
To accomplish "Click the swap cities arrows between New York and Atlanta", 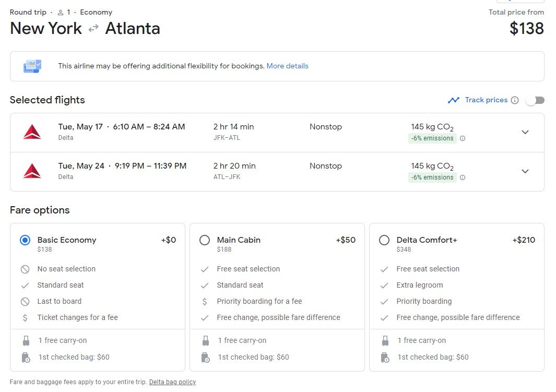I will tap(93, 29).
